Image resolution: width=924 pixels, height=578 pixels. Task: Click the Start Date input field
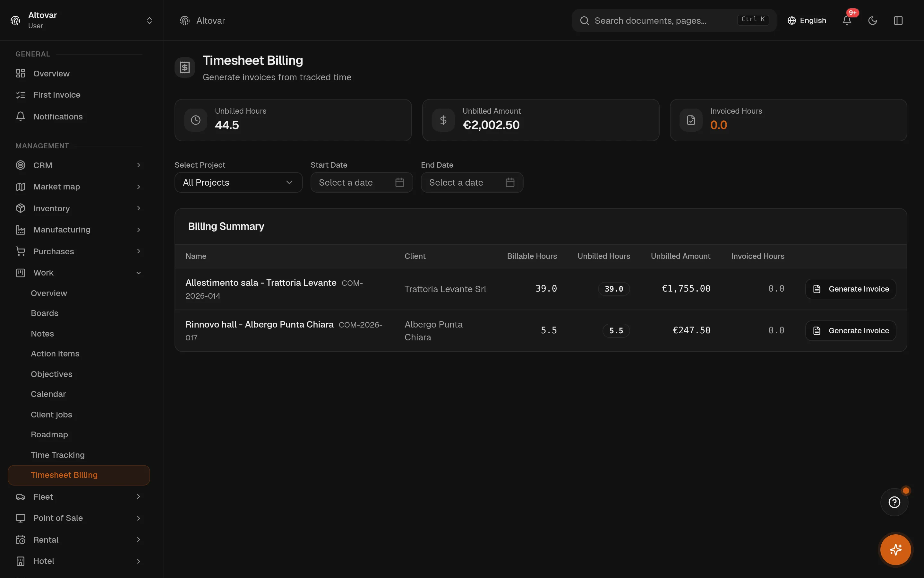(362, 182)
